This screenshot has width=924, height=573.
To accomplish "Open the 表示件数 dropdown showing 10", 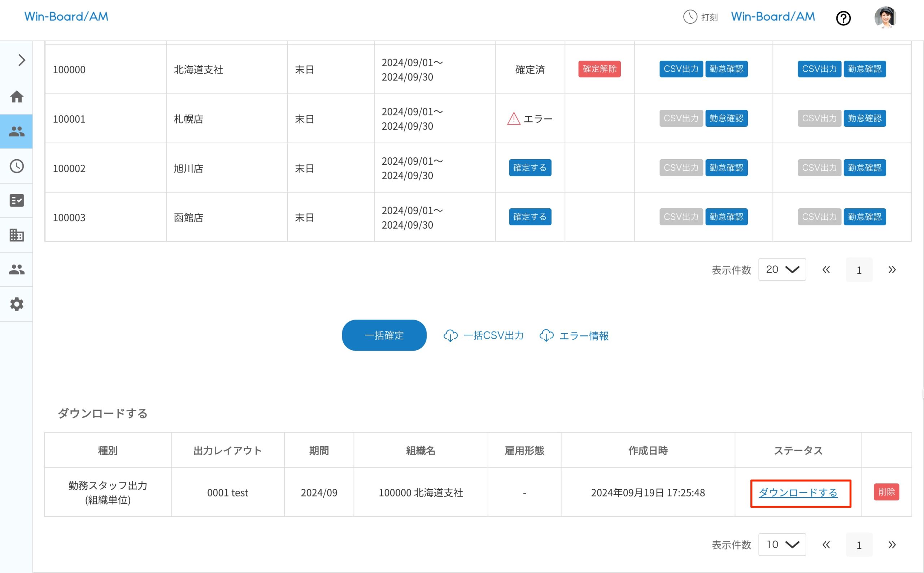I will point(781,544).
